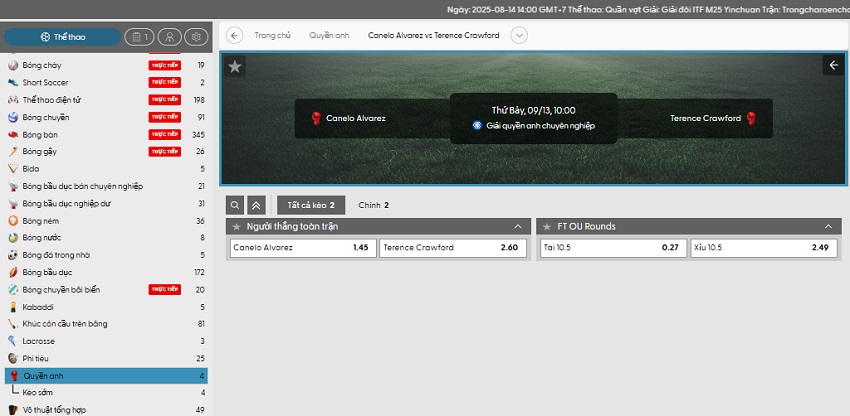Open 'Giải quyền anh chuyên nghiệp' league link

tap(540, 126)
